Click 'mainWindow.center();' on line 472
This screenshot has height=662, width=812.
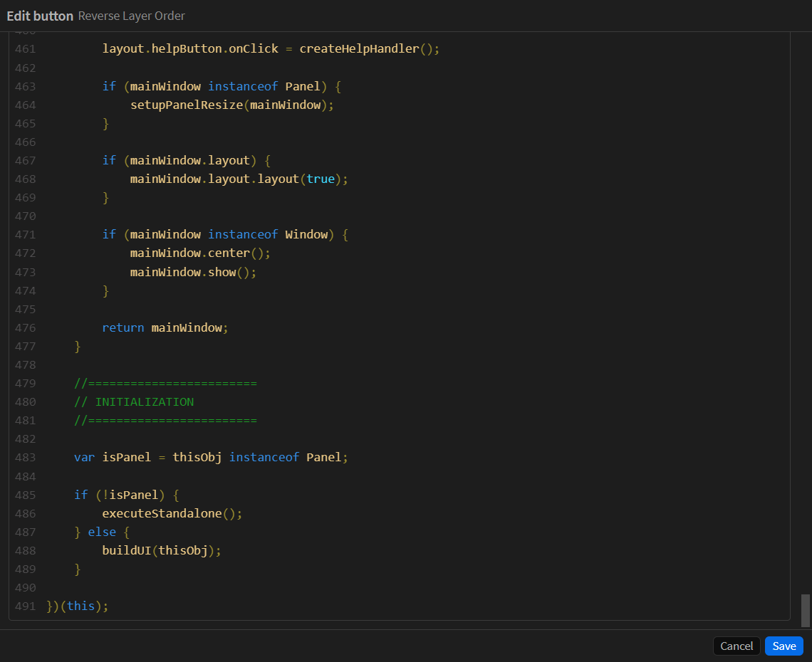pos(200,253)
